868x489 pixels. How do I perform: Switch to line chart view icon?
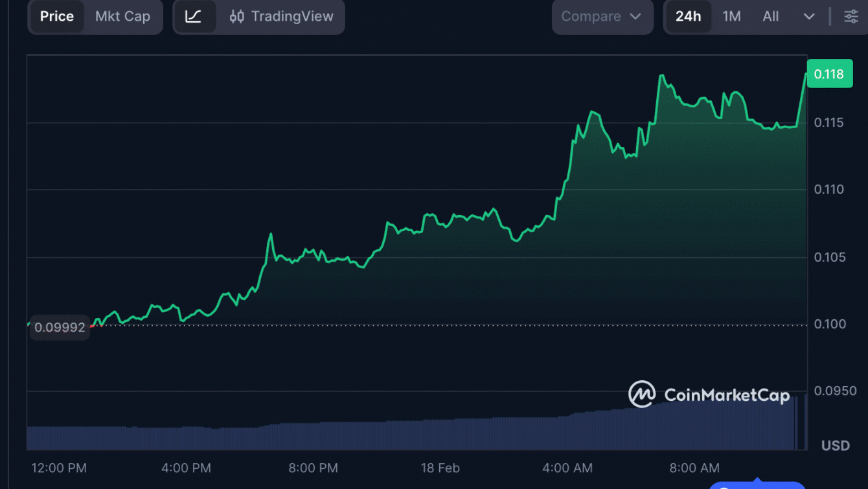pos(193,17)
